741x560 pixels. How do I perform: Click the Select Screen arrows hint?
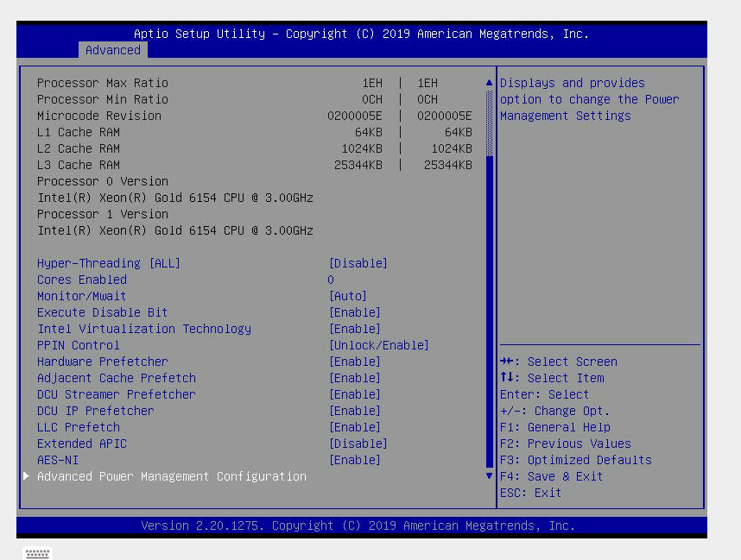pyautogui.click(x=559, y=362)
